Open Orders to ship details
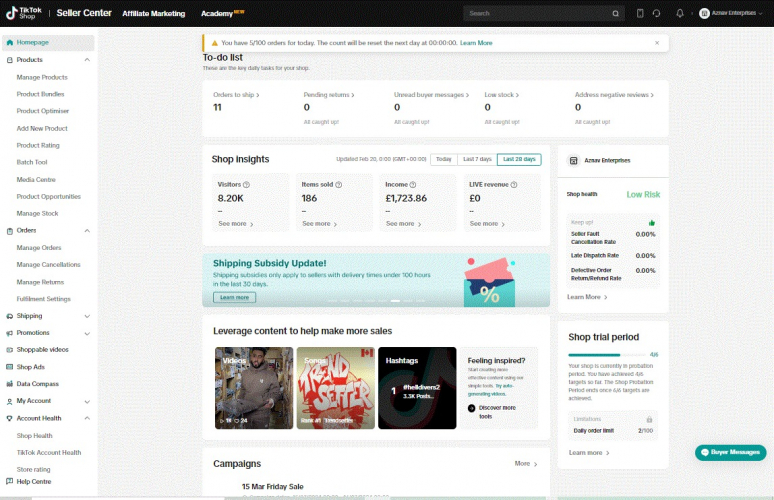The height and width of the screenshot is (500, 774). 236,95
